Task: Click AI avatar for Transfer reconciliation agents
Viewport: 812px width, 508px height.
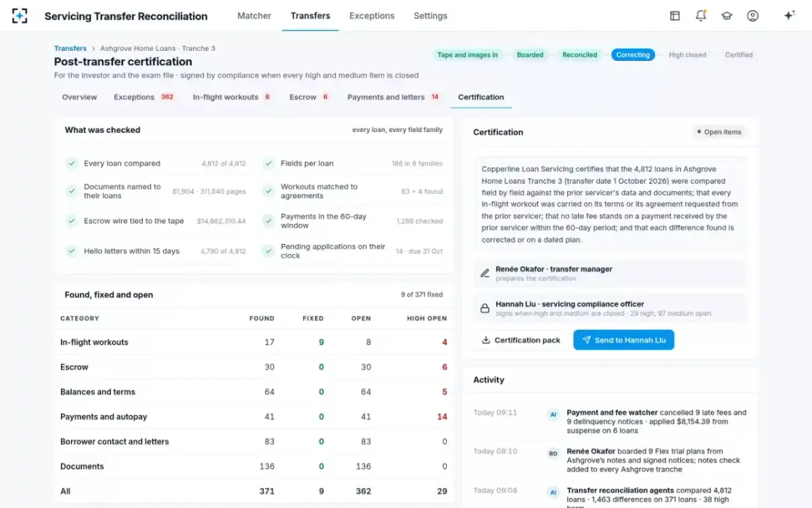Action: pyautogui.click(x=553, y=492)
